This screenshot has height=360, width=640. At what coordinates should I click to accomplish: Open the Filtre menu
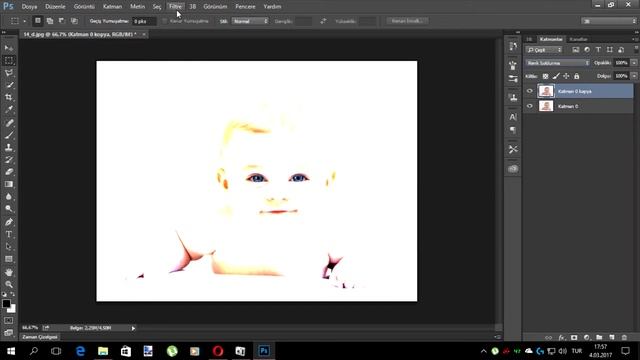176,7
